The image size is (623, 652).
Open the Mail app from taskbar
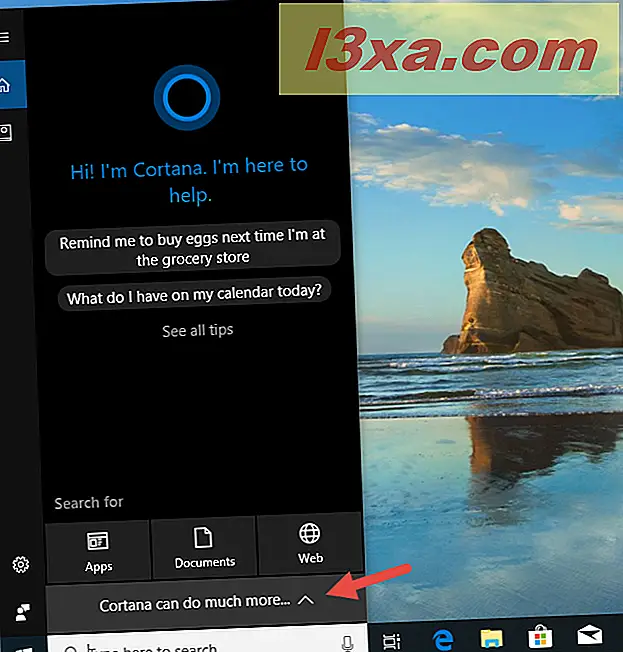point(590,636)
